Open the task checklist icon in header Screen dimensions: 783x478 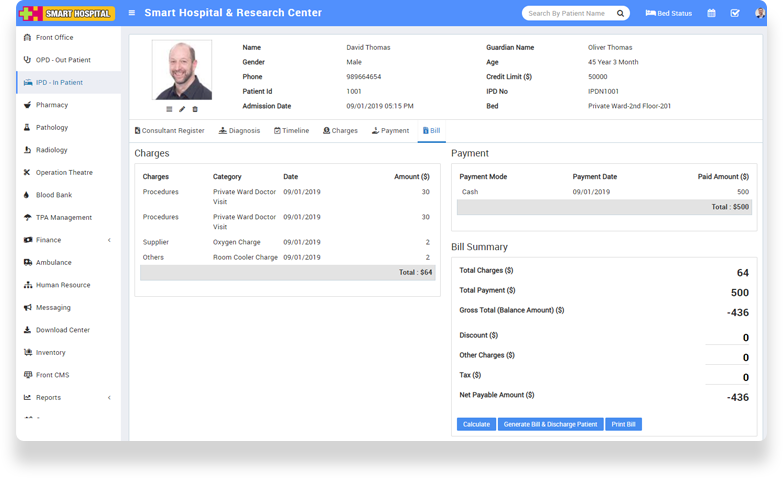(x=735, y=13)
